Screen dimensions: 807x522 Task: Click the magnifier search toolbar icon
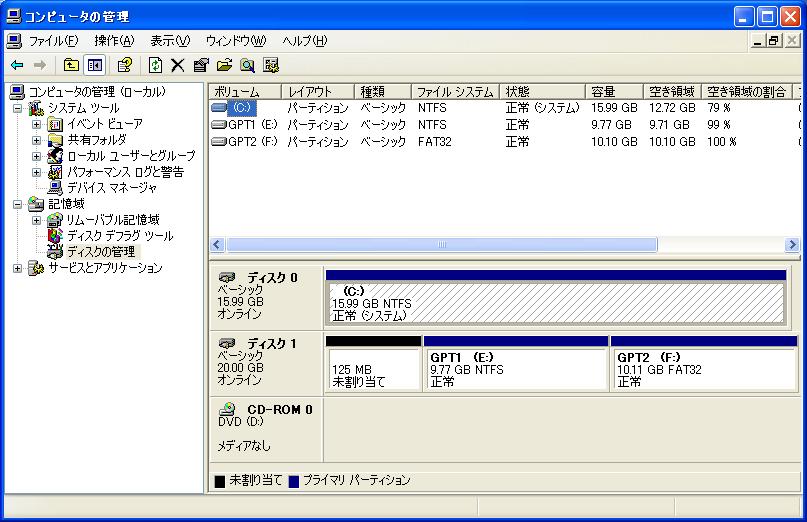248,65
